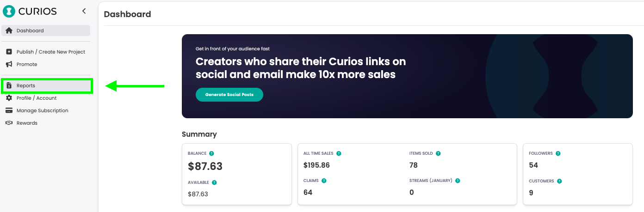The height and width of the screenshot is (212, 644).
Task: Click the Manage Subscription card icon
Action: click(x=9, y=110)
